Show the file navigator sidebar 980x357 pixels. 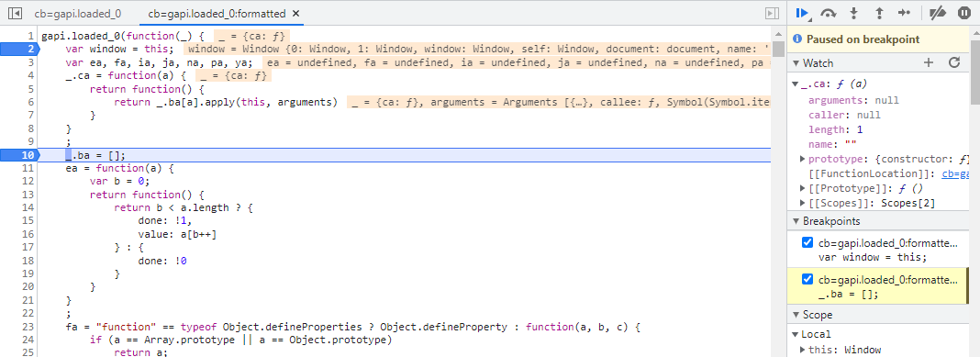point(16,13)
